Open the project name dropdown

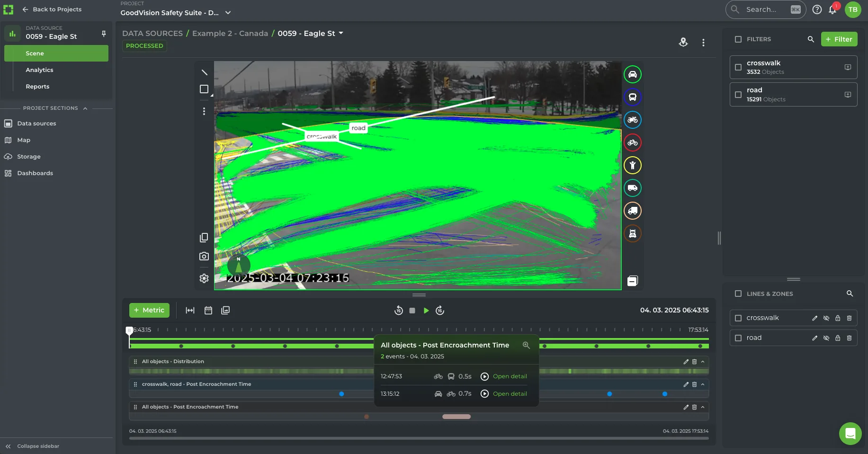pyautogui.click(x=228, y=13)
